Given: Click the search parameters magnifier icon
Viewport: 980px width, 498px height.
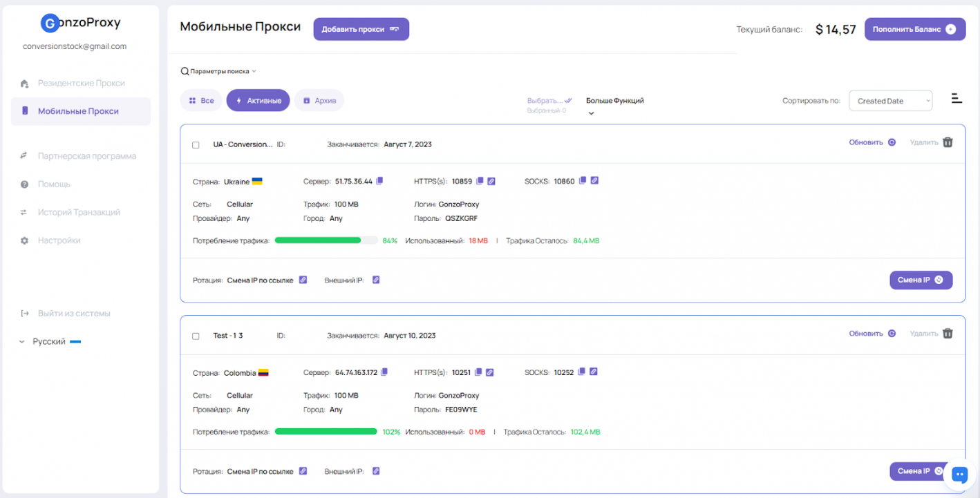Looking at the screenshot, I should pyautogui.click(x=185, y=71).
